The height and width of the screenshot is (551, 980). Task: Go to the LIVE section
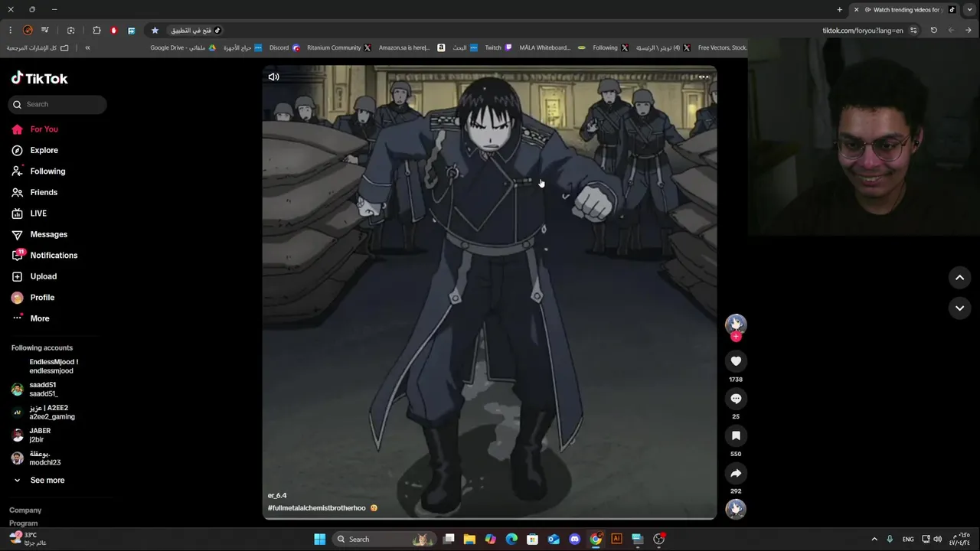click(29, 214)
